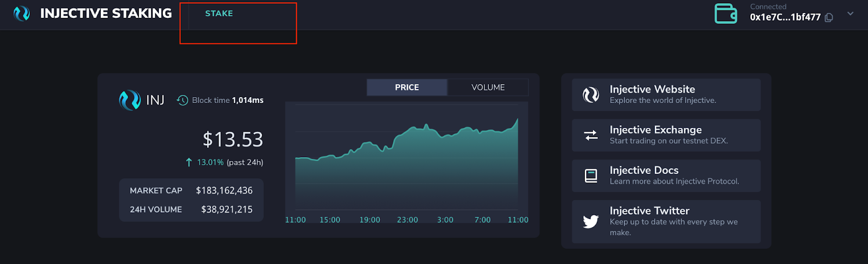Click the 3:00 chart axis label
Viewport: 868px width, 264px height.
445,220
